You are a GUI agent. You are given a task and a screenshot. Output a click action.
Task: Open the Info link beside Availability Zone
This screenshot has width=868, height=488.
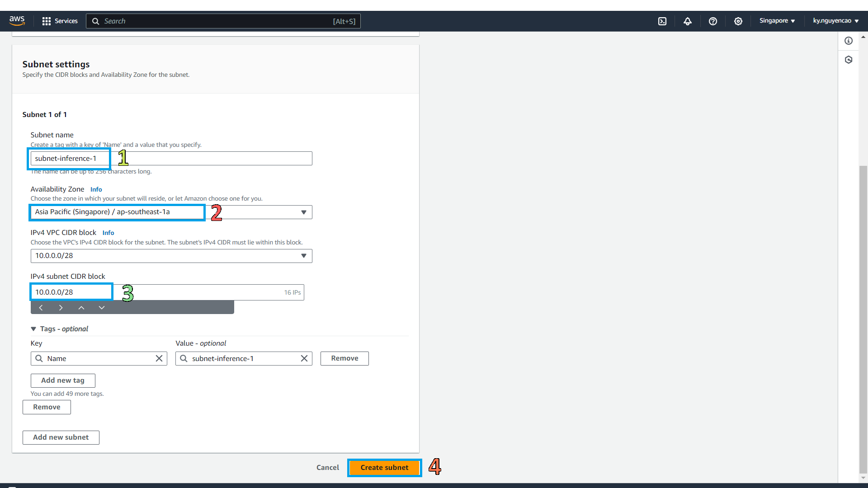coord(96,189)
